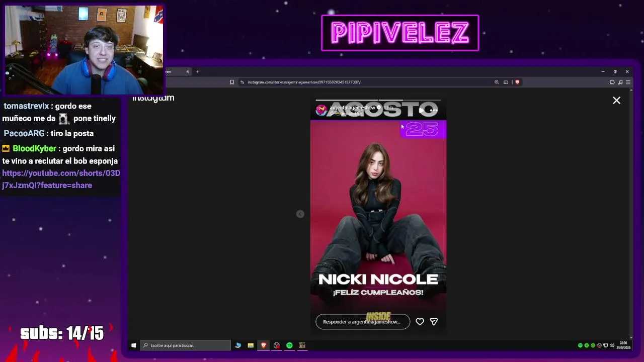644x362 pixels.
Task: Click the NICKI NICOLE text on the story
Action: (x=378, y=280)
